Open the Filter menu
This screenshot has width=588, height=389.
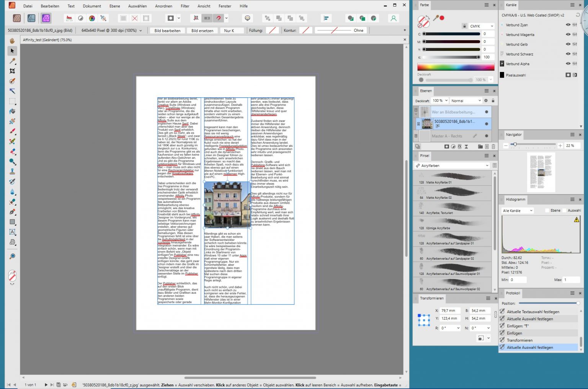[185, 6]
